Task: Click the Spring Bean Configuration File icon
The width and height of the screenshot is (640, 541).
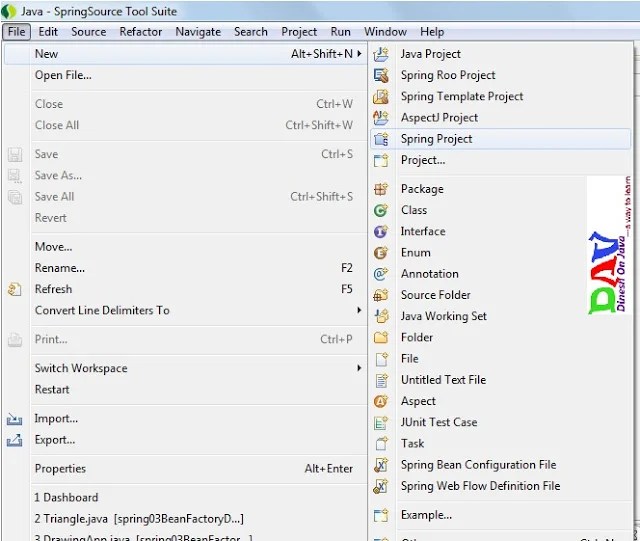Action: (381, 465)
